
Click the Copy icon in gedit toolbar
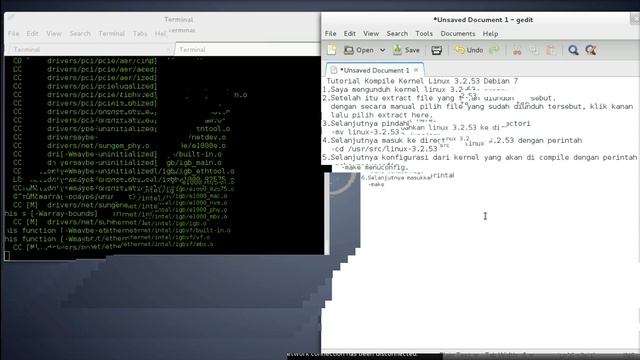pyautogui.click(x=533, y=50)
